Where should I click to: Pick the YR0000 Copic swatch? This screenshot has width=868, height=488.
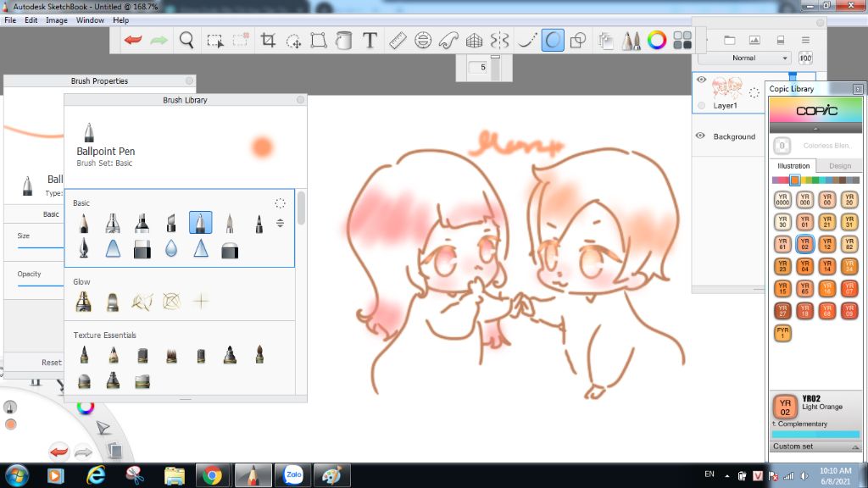782,200
